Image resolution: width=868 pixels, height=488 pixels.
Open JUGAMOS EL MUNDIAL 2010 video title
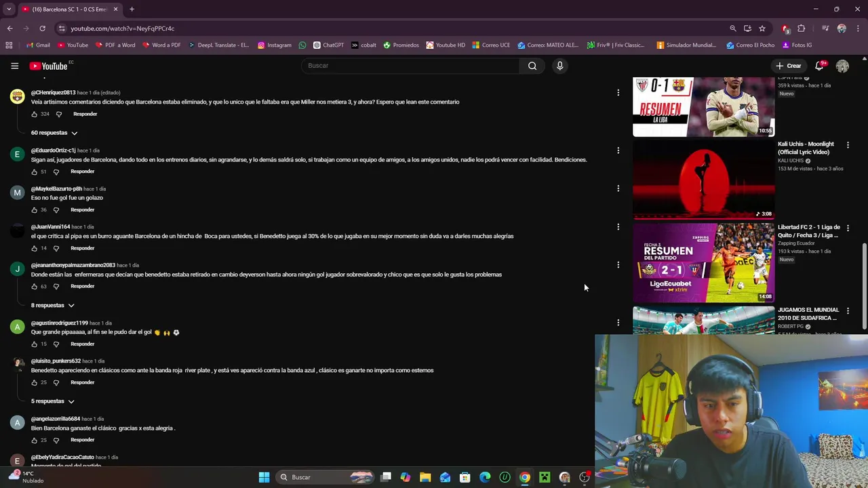[808, 314]
